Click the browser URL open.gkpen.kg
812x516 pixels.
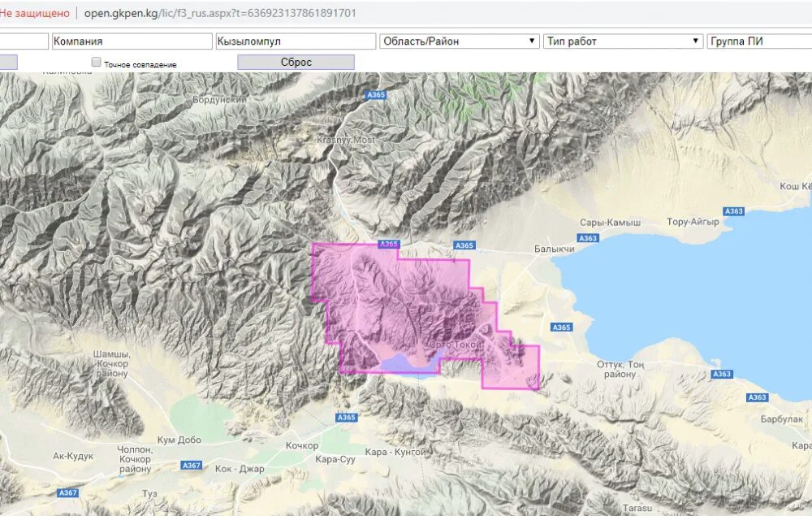click(x=220, y=13)
